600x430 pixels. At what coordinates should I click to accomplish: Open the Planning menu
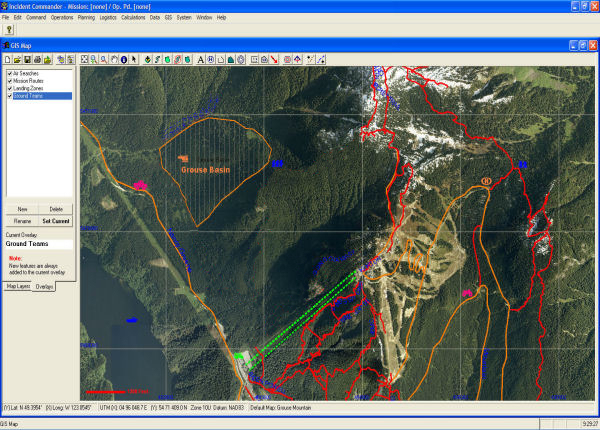[86, 18]
